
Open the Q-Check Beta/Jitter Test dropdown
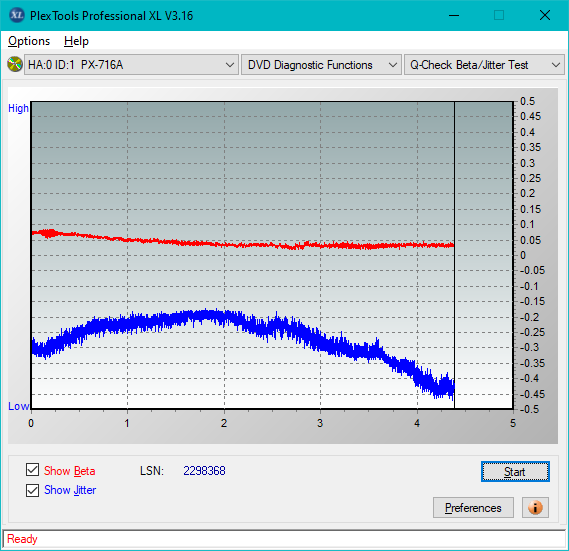point(484,65)
